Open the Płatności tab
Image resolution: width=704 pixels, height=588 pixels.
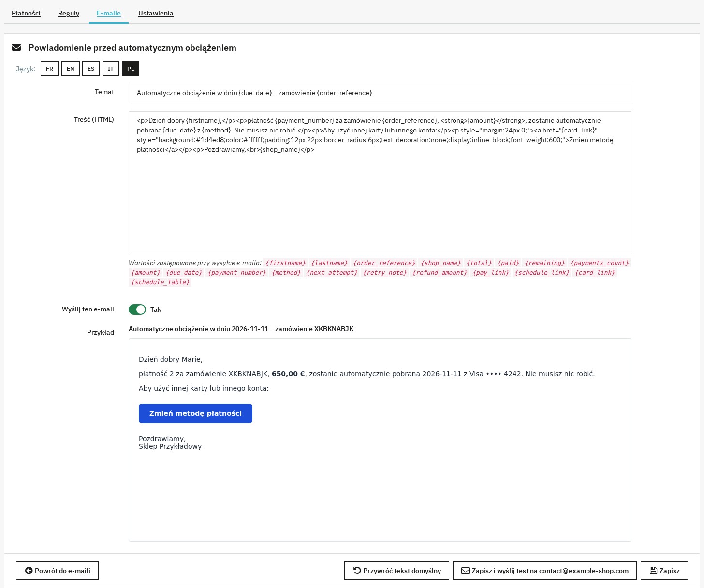coord(26,13)
